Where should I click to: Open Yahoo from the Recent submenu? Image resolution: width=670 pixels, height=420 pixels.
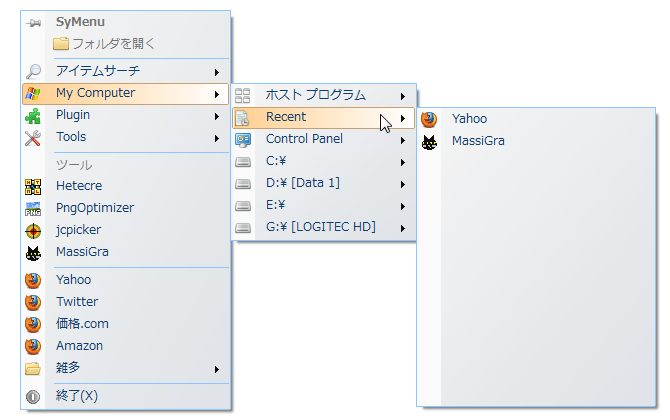(x=536, y=119)
